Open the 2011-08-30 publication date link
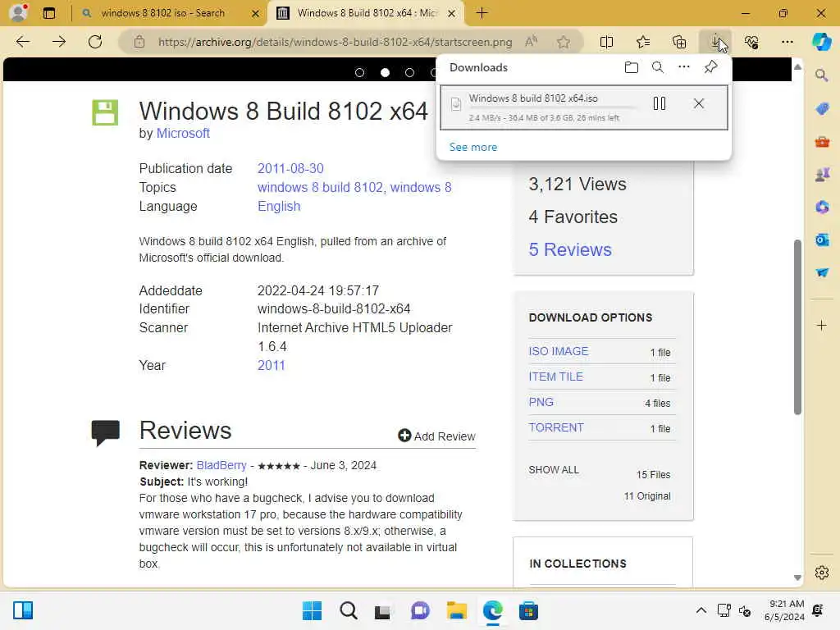 (290, 168)
